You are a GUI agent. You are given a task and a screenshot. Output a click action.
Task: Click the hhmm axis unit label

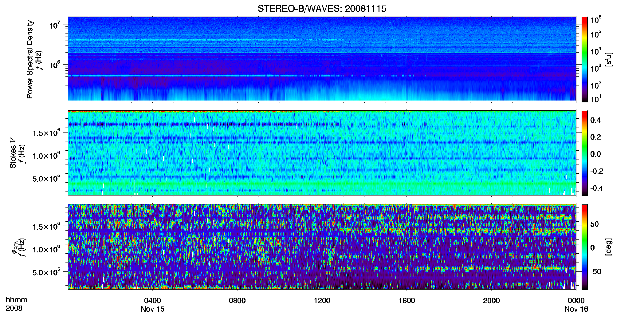(17, 300)
